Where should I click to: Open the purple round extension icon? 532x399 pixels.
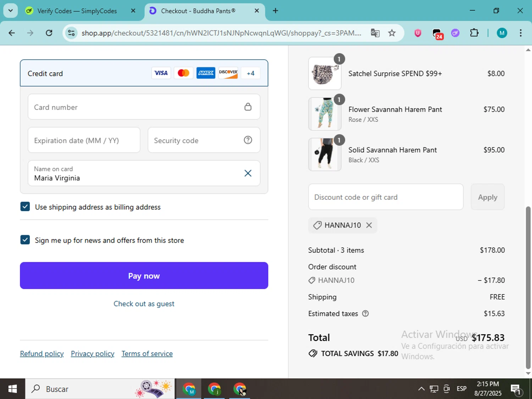(455, 33)
